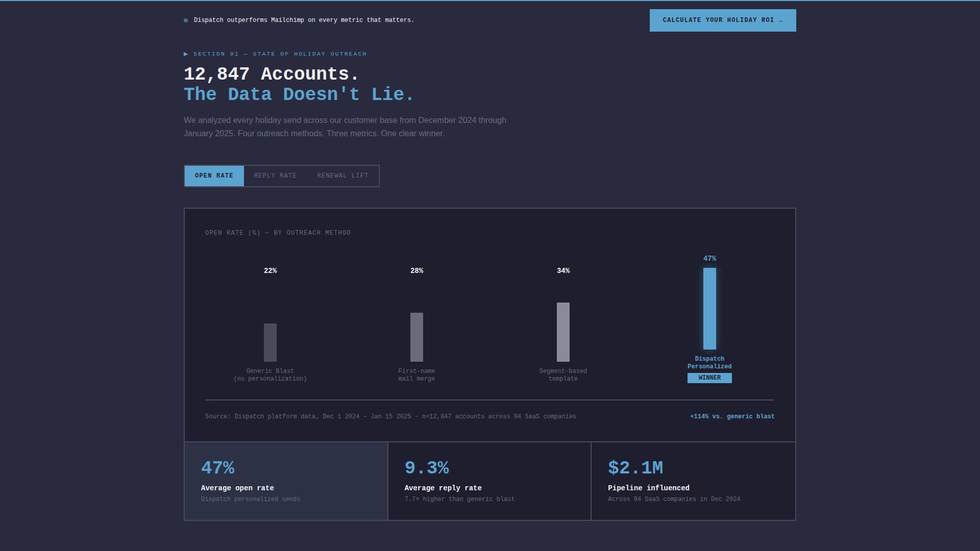Select the 9.3% Average reply rate card
980x551 pixels.
pos(489,481)
